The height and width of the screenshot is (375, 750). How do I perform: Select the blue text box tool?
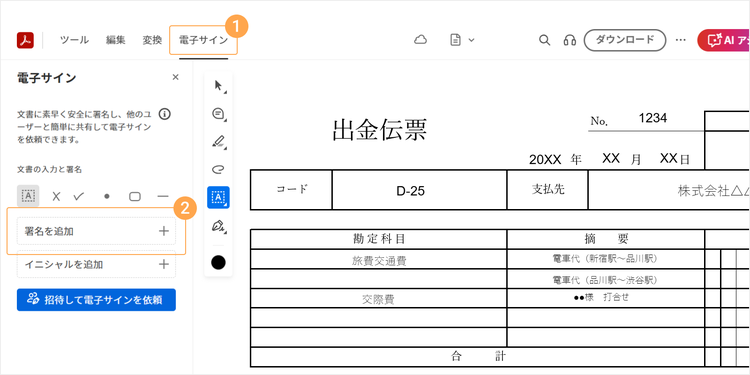point(218,197)
